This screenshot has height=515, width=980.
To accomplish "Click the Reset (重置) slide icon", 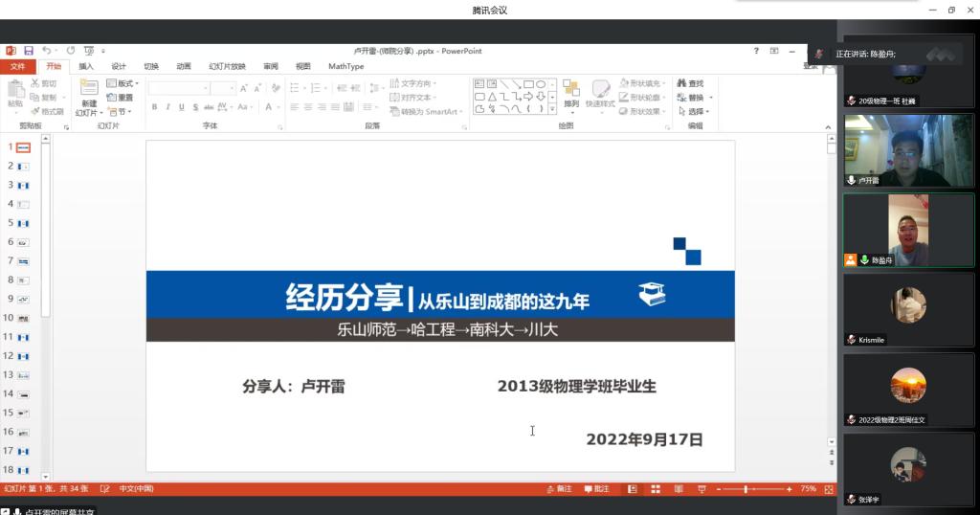I will coord(121,97).
